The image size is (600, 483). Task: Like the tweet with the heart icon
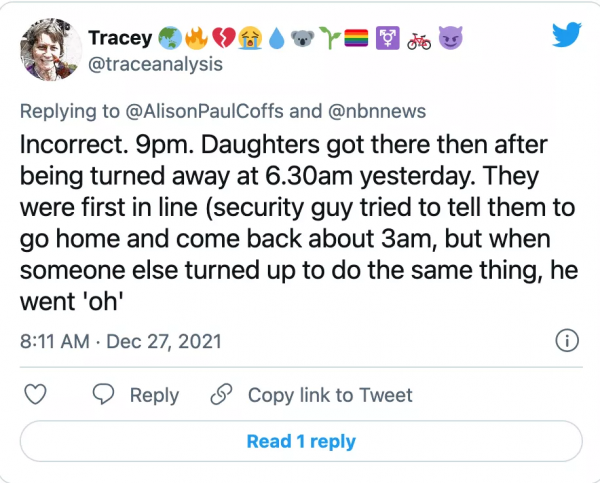[x=36, y=395]
